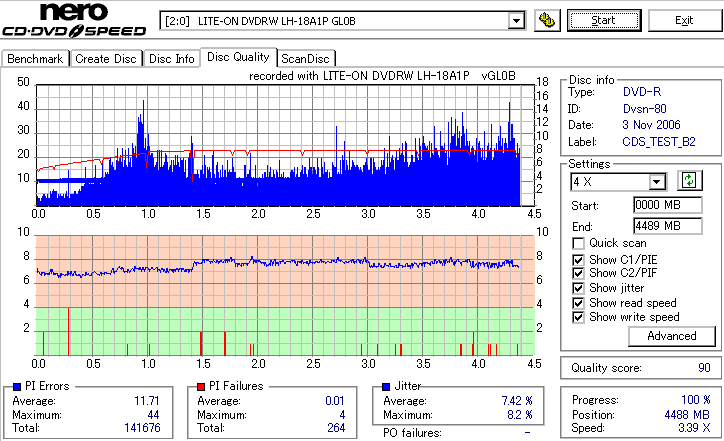Click the Start 0000 MB field

(x=668, y=205)
